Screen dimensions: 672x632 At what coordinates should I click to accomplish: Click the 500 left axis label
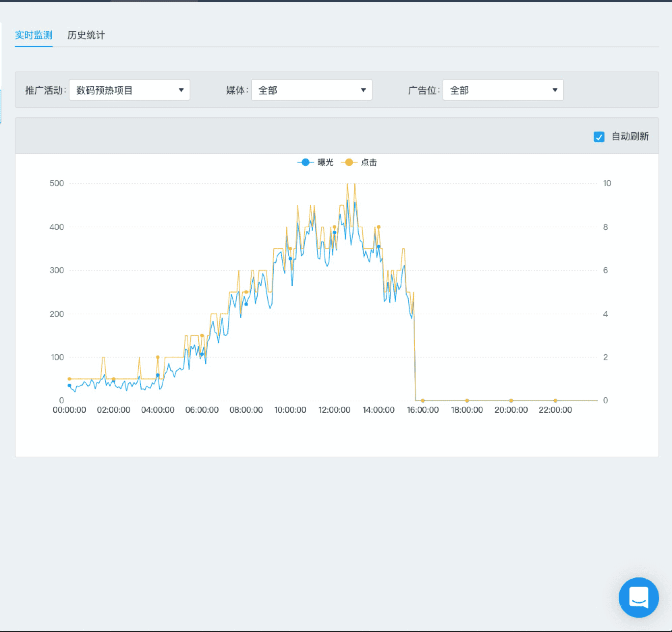[56, 183]
